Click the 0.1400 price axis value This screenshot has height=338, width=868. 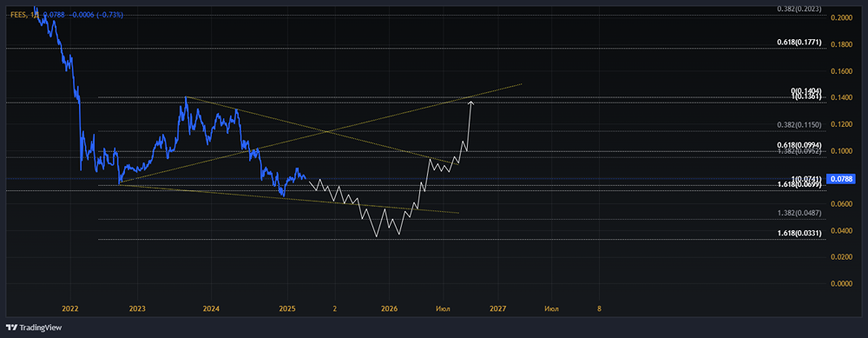point(840,97)
